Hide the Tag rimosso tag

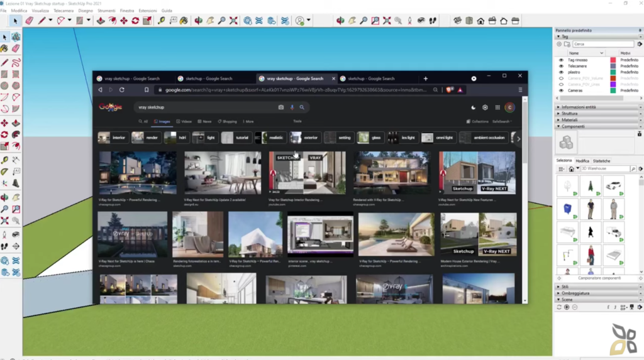point(561,60)
